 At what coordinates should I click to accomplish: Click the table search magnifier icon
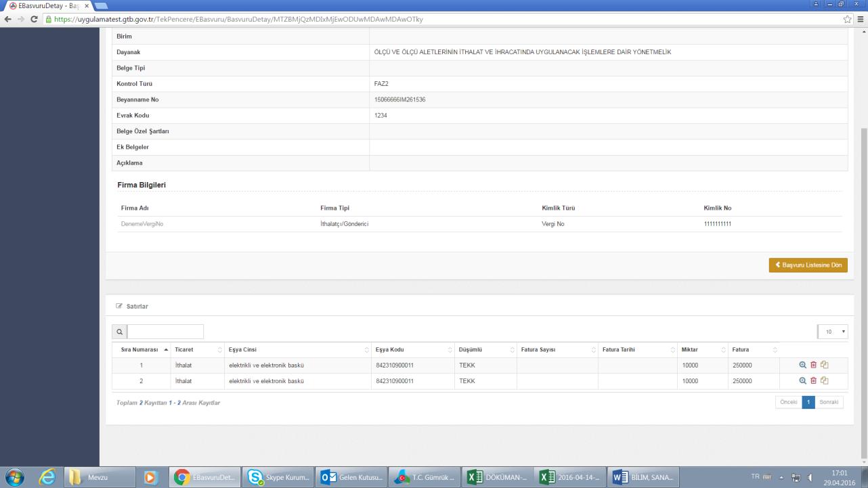(119, 332)
